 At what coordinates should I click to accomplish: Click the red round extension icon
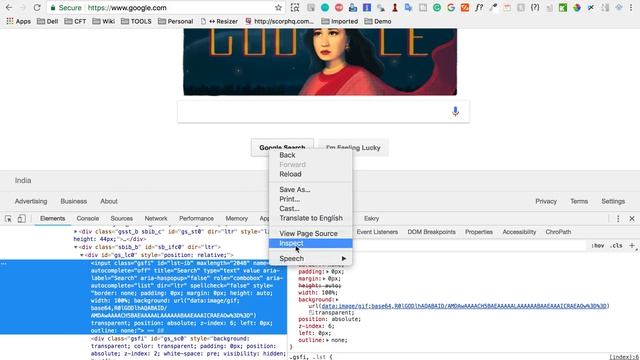339,7
